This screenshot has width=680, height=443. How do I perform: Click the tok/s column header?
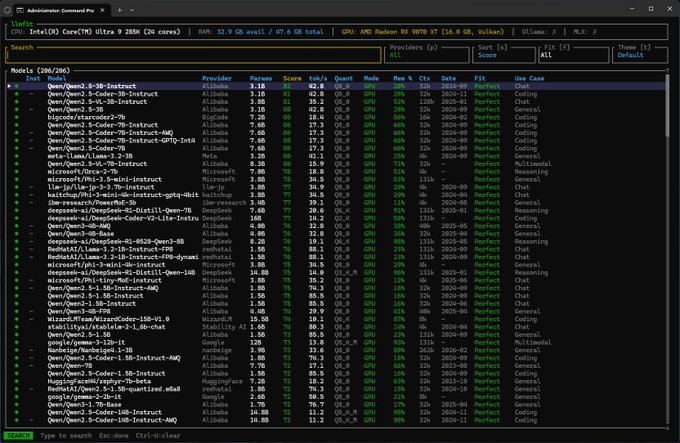click(x=318, y=78)
